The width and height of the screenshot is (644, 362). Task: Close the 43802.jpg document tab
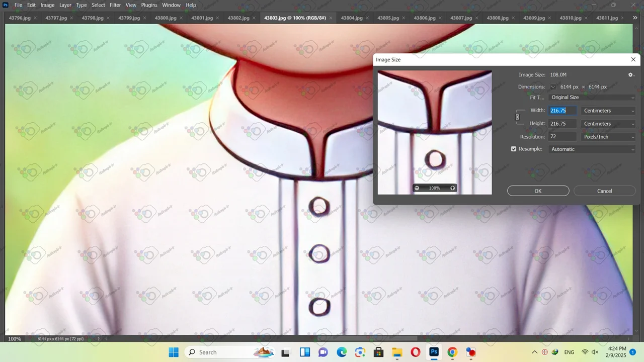pyautogui.click(x=254, y=18)
